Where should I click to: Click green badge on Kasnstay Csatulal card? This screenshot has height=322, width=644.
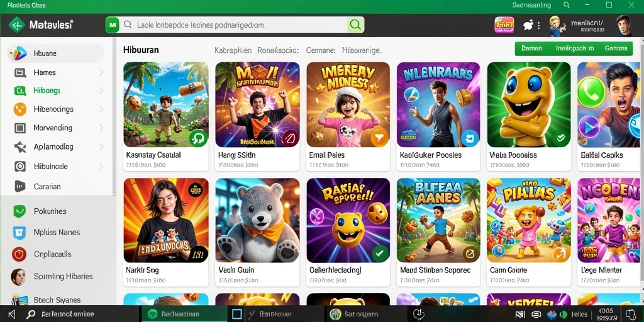[x=197, y=138]
